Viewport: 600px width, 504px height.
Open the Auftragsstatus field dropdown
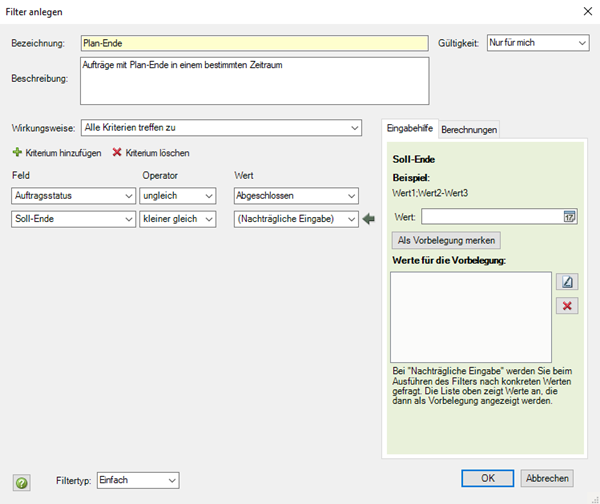[x=73, y=196]
